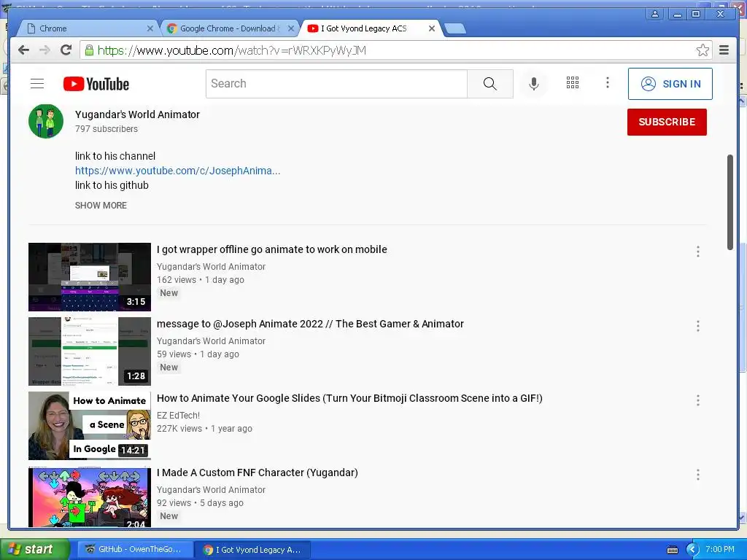Screen dimensions: 747x560
Task: Open the GitHub - OwenTheGo taskbar window
Action: pos(135,550)
